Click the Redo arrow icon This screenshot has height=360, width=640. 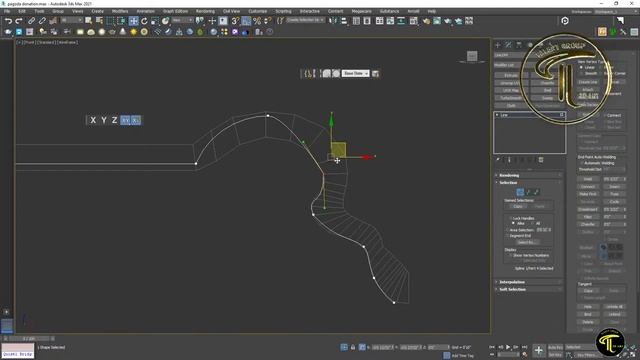19,21
